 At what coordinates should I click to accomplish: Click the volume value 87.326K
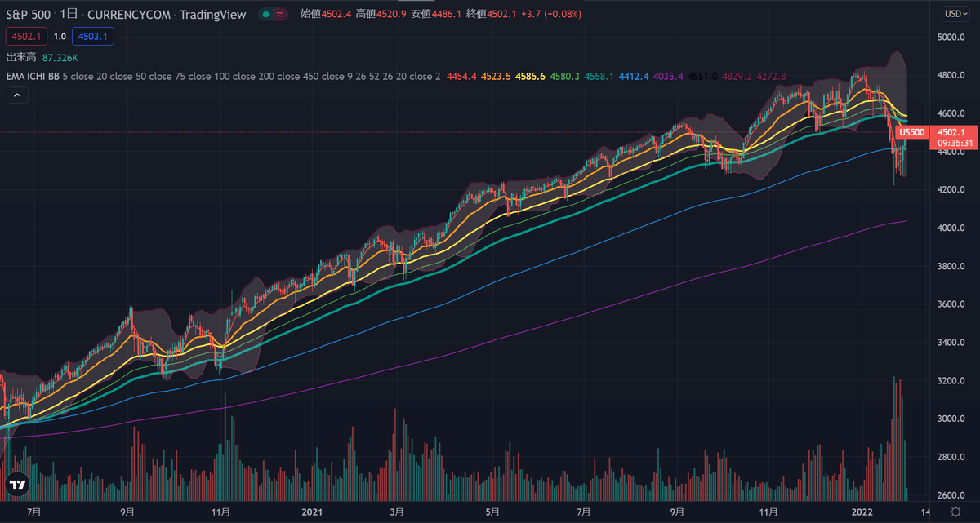coord(60,58)
